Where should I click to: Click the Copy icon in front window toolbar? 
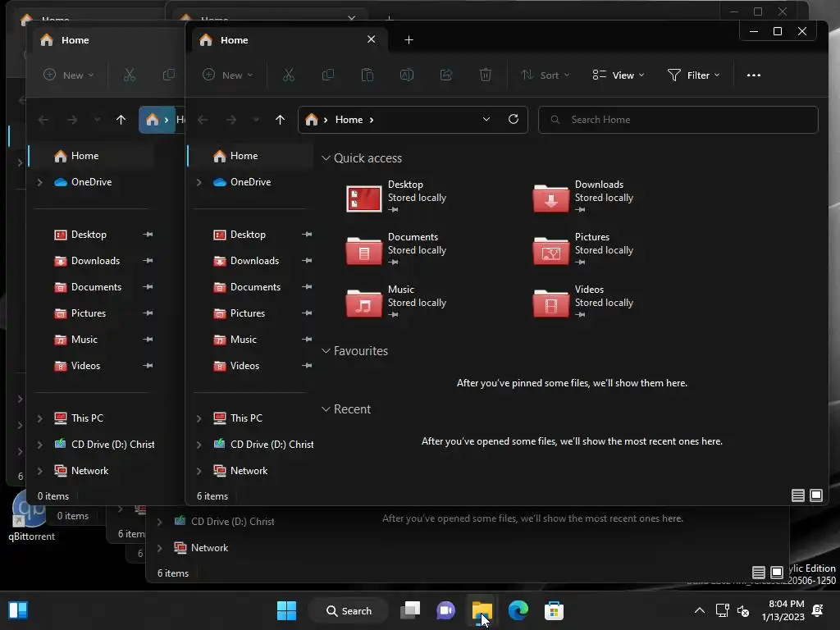coord(328,75)
